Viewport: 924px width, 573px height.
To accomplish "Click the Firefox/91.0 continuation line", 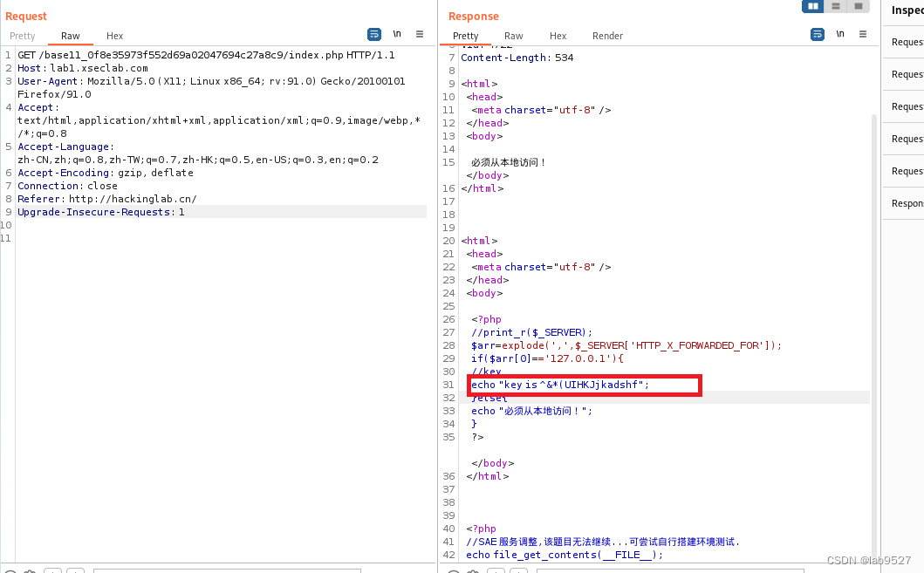I will pyautogui.click(x=54, y=94).
